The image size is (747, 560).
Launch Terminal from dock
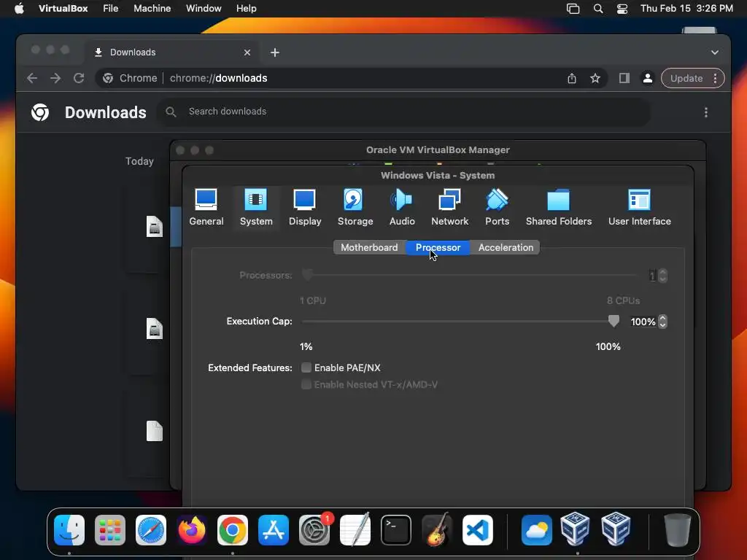396,530
